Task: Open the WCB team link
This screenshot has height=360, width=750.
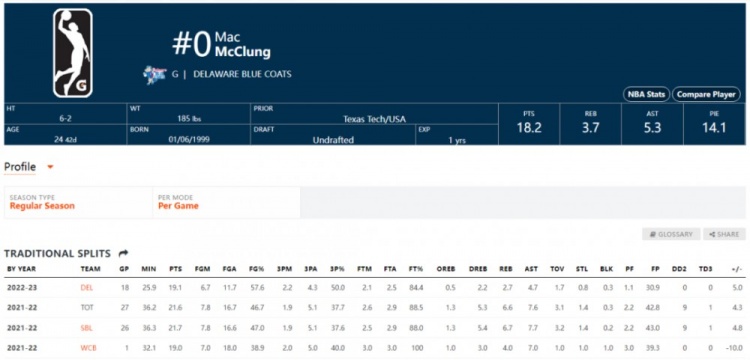Action: [x=88, y=348]
